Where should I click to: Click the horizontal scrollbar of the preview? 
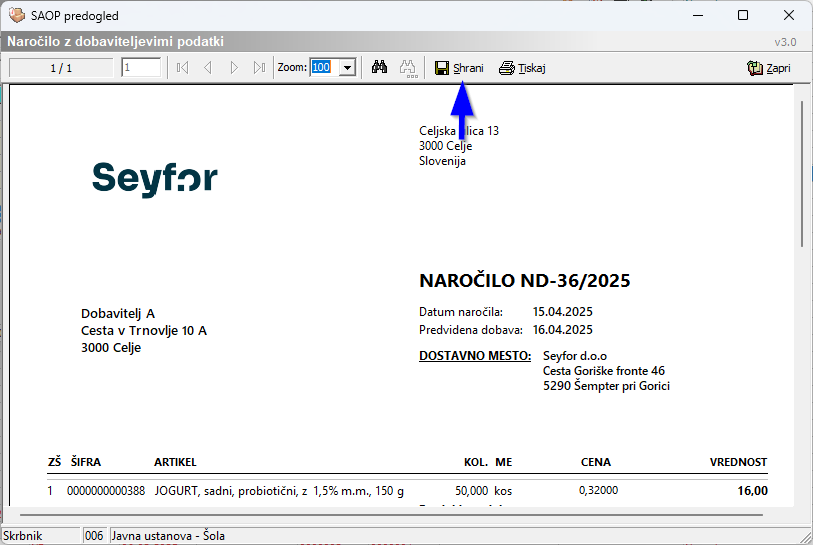point(391,515)
